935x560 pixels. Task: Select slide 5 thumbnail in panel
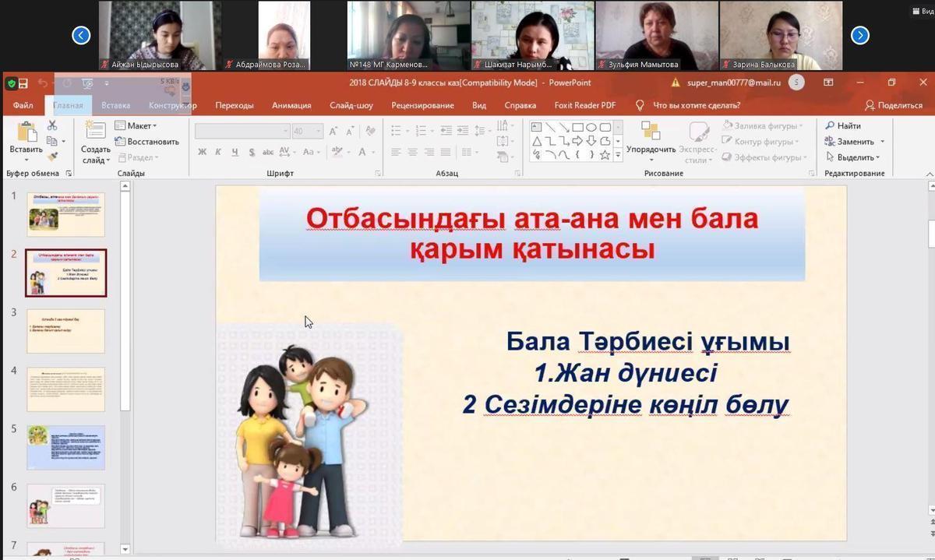65,447
